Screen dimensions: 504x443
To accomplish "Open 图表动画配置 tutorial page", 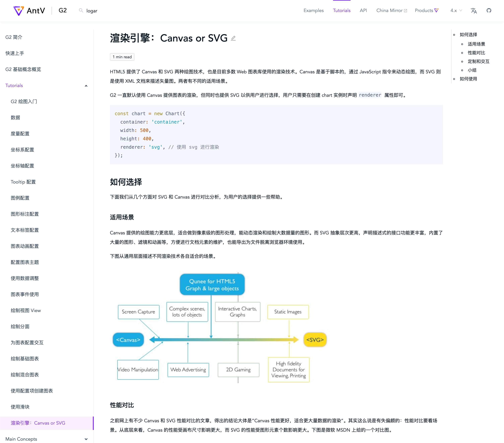I will click(25, 246).
